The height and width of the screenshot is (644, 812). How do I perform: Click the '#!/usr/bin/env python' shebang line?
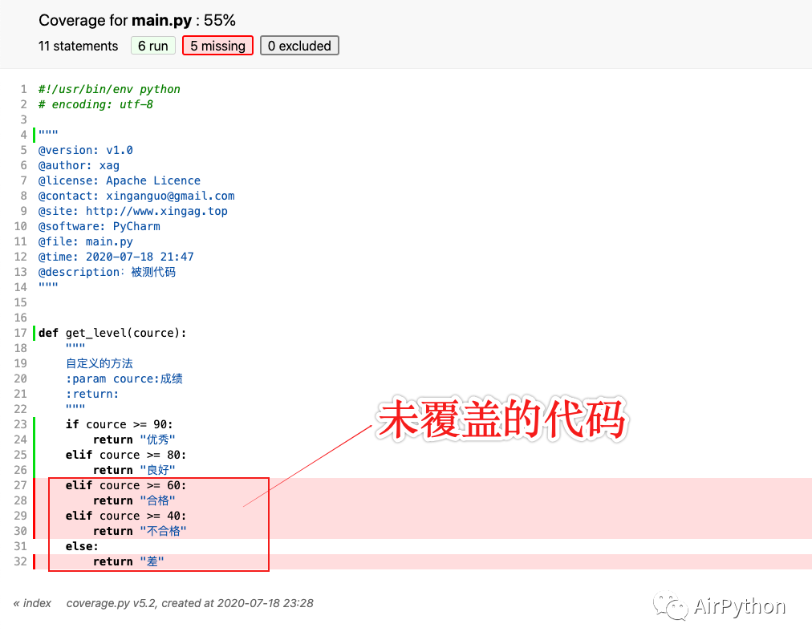109,89
